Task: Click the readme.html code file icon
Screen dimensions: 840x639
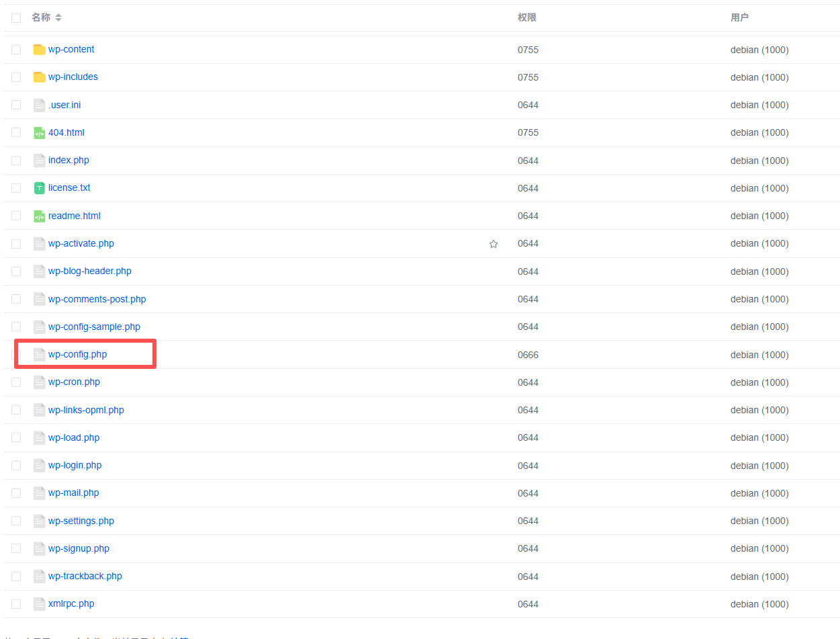Action: click(x=40, y=216)
